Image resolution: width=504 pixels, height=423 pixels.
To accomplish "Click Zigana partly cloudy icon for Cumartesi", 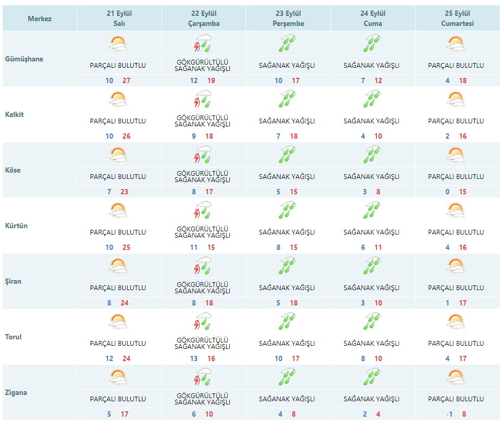I will 456,377.
